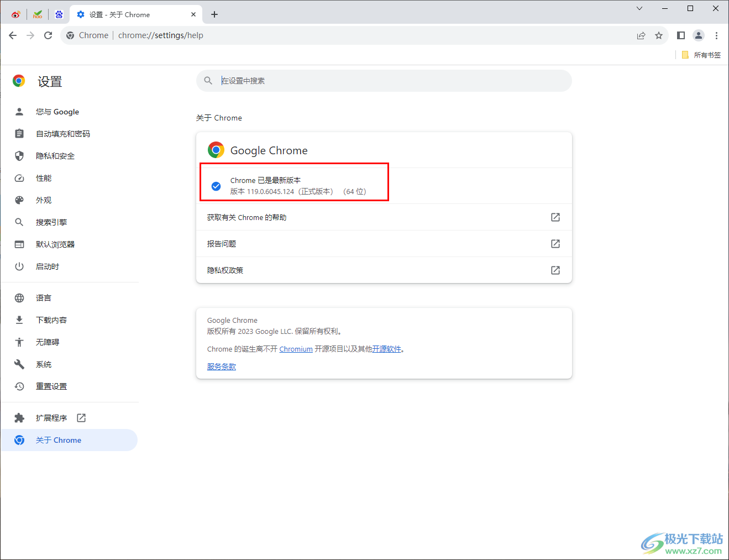The height and width of the screenshot is (560, 729).
Task: Open the tab search chevron
Action: [x=639, y=8]
